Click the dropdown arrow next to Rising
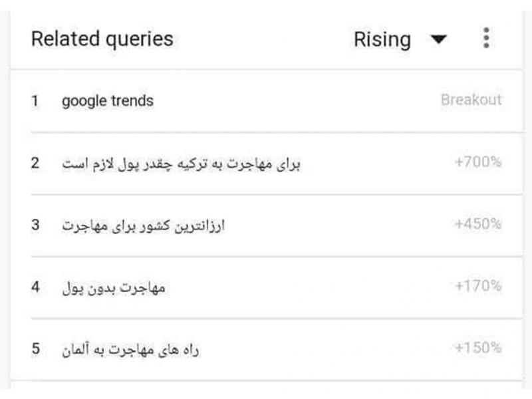Image resolution: width=532 pixels, height=399 pixels. [438, 40]
